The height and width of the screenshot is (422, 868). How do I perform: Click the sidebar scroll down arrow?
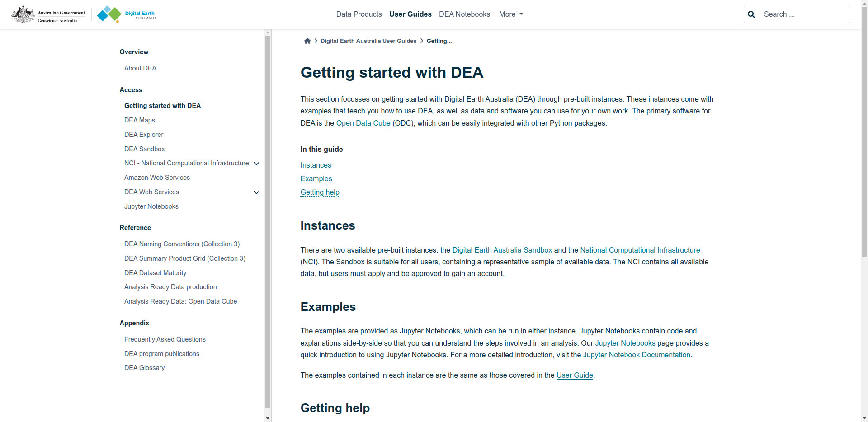[268, 418]
